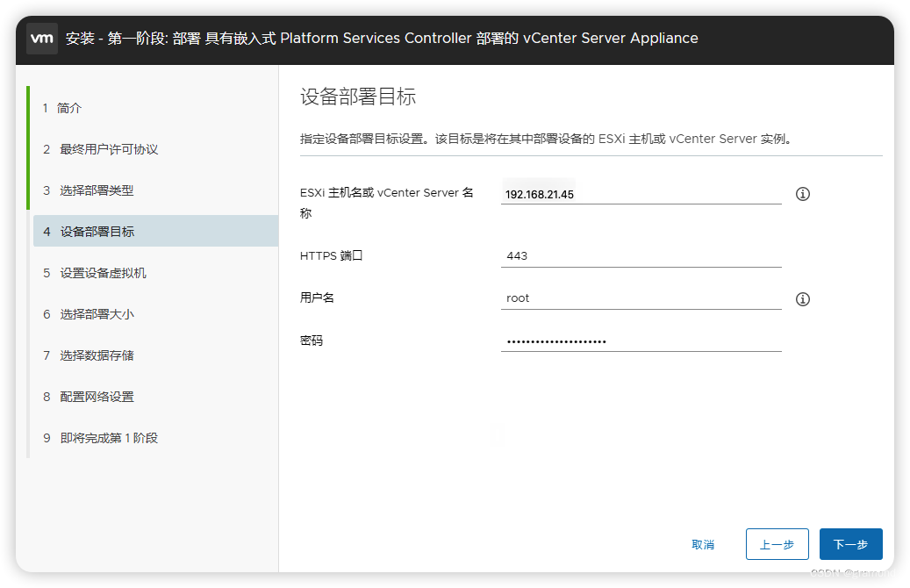Click the 取消 cancel link
910x588 pixels.
click(x=703, y=544)
